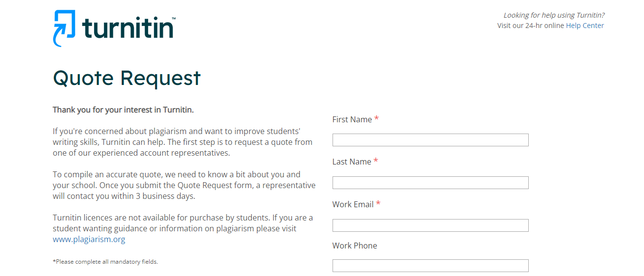Click the red asterisk beside First Name
This screenshot has height=276, width=644.
point(376,119)
